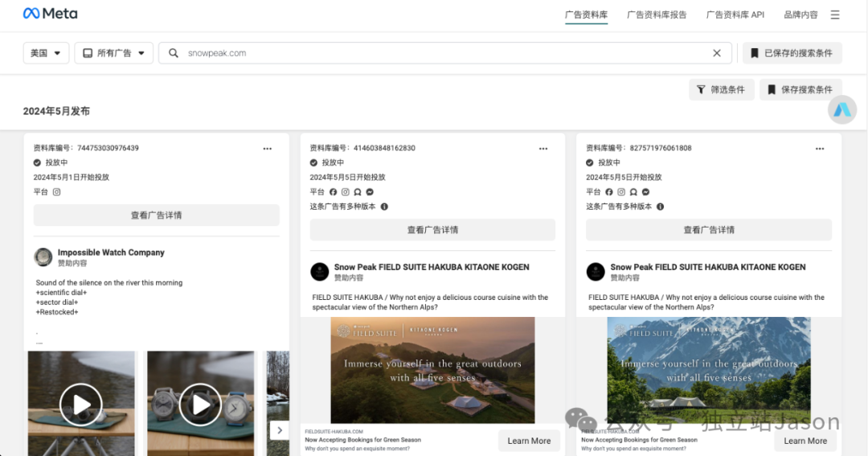The width and height of the screenshot is (868, 456).
Task: Click Facebook platform icon on ad 827571976061808
Action: pos(609,191)
